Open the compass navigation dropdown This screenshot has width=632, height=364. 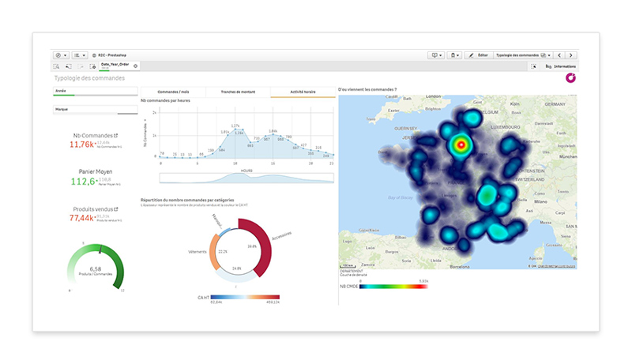[62, 55]
